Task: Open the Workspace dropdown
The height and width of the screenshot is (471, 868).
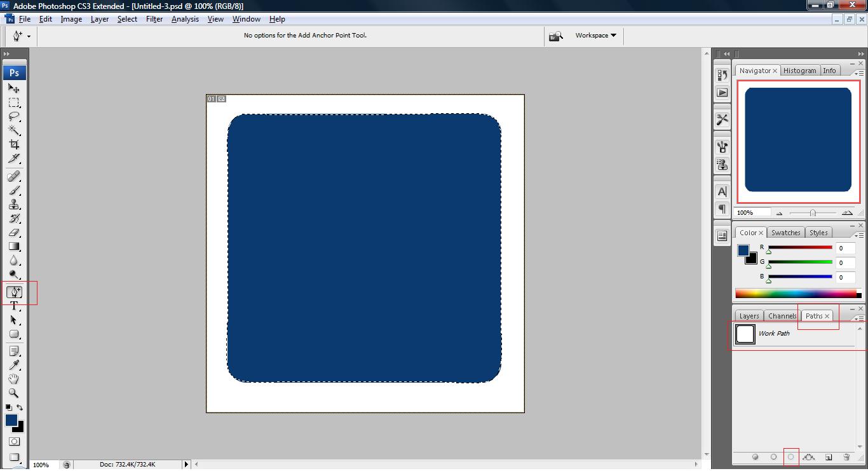Action: click(x=595, y=36)
